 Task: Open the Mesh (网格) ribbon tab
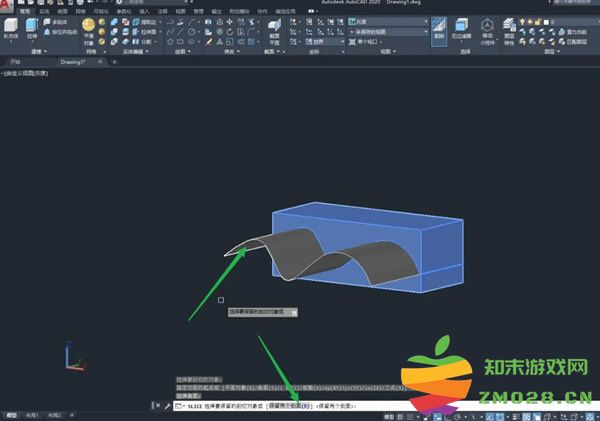[x=80, y=11]
